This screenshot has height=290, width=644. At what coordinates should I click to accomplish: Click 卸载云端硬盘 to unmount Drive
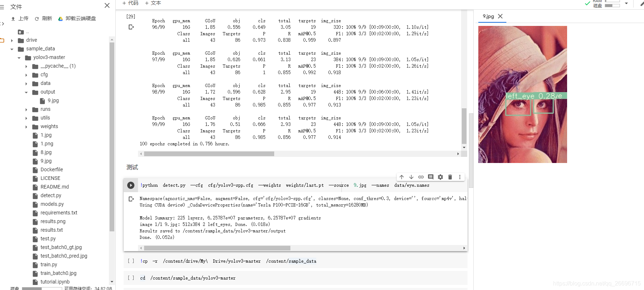77,18
